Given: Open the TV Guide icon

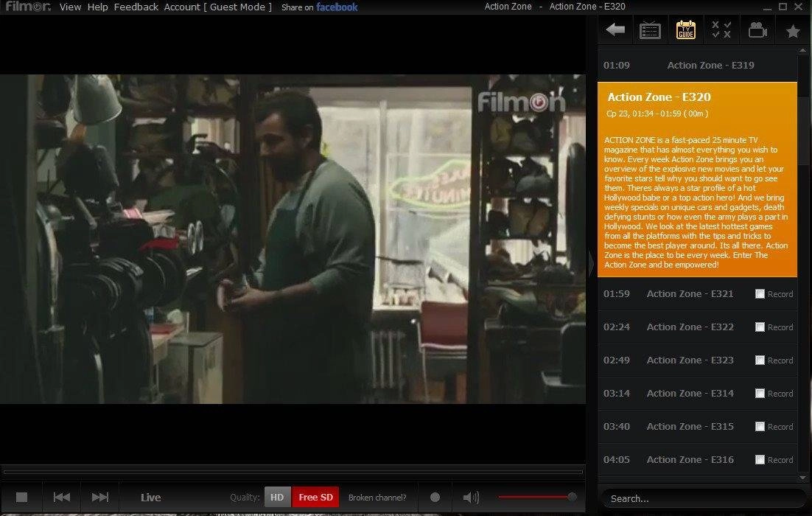Looking at the screenshot, I should tap(686, 30).
